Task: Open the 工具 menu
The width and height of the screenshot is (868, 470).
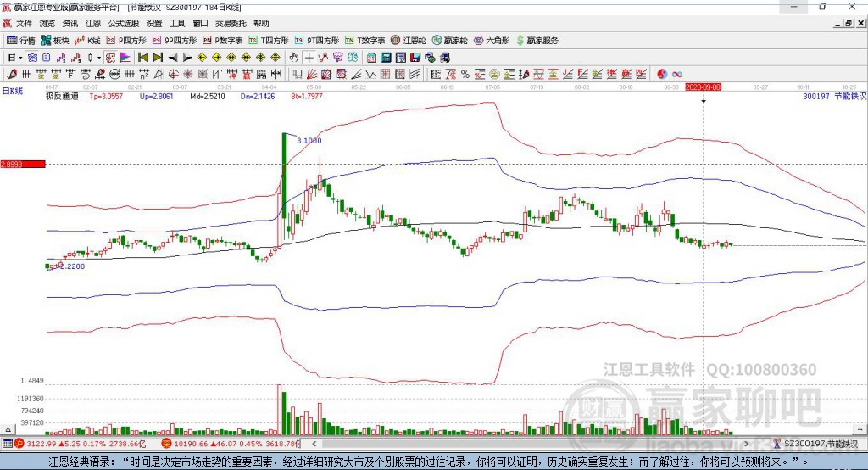Action: pos(177,23)
